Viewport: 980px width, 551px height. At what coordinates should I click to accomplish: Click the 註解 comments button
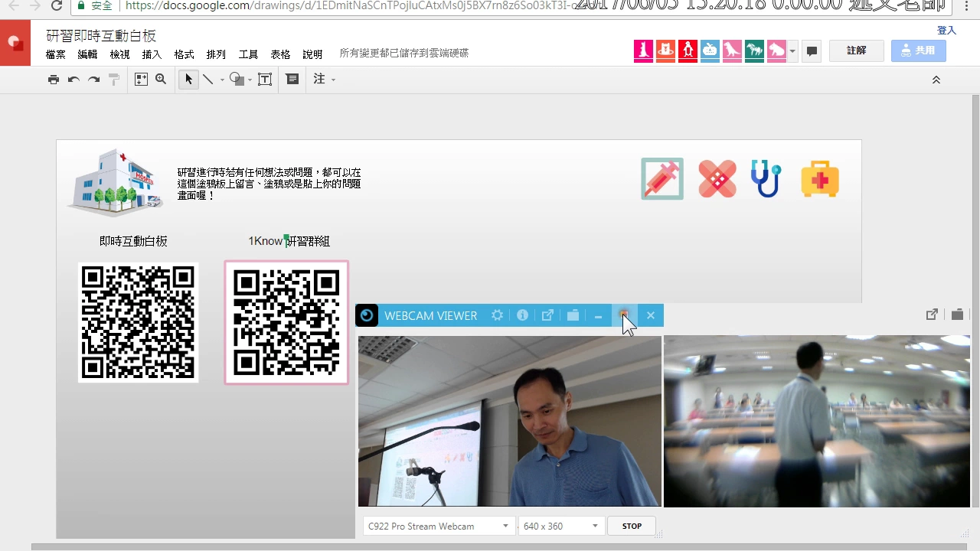click(x=857, y=51)
